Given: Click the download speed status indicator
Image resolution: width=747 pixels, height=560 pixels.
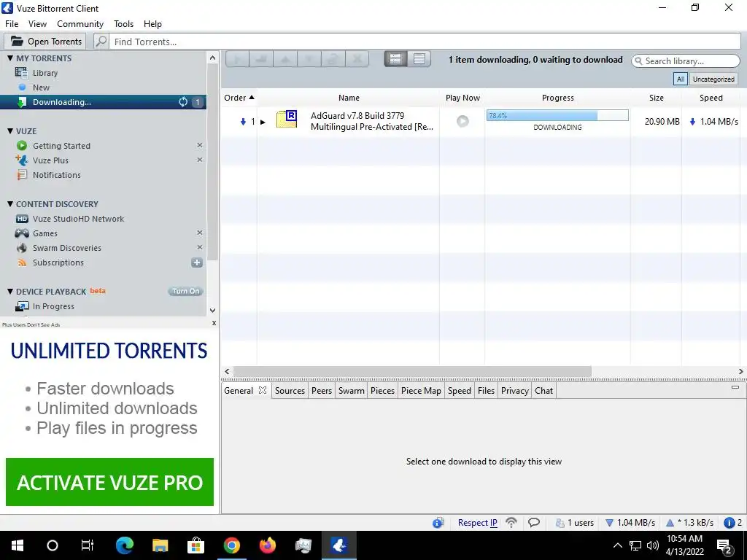Looking at the screenshot, I should pyautogui.click(x=630, y=522).
